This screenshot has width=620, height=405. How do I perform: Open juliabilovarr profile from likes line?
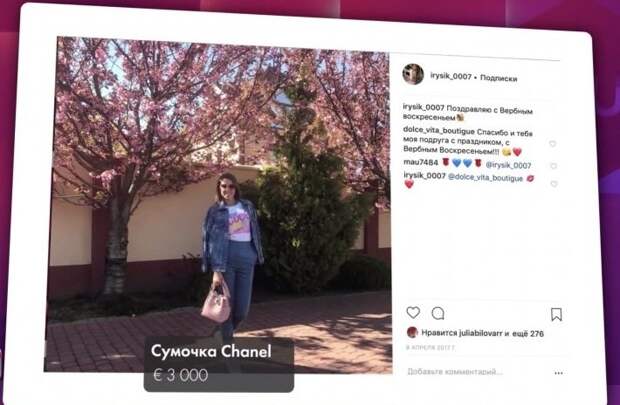[480, 333]
